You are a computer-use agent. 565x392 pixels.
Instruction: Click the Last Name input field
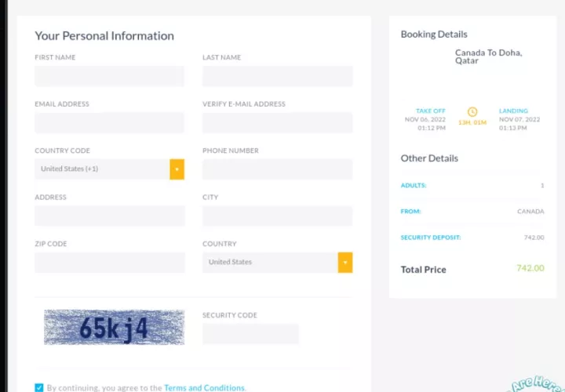point(278,76)
